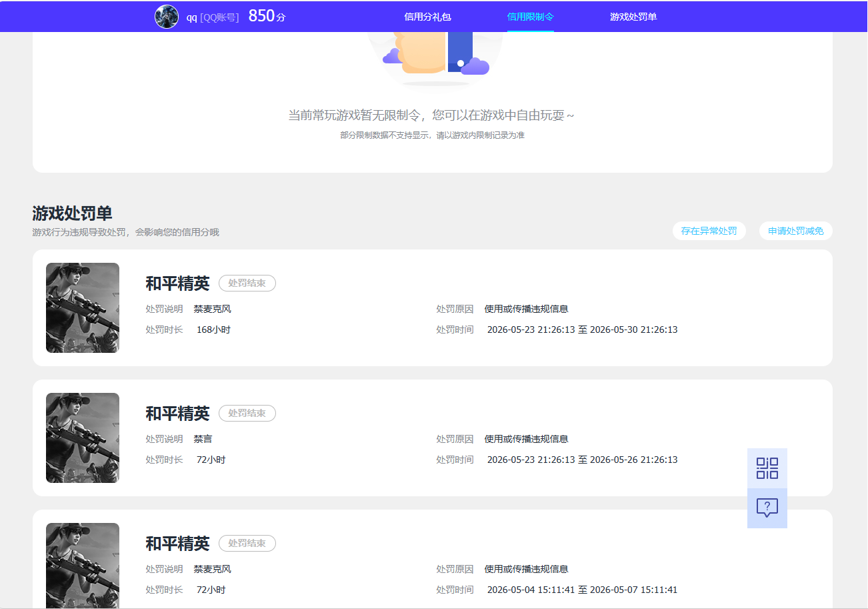This screenshot has height=609, width=868.
Task: Open game thumbnail of 168小时 penalty card
Action: [83, 308]
